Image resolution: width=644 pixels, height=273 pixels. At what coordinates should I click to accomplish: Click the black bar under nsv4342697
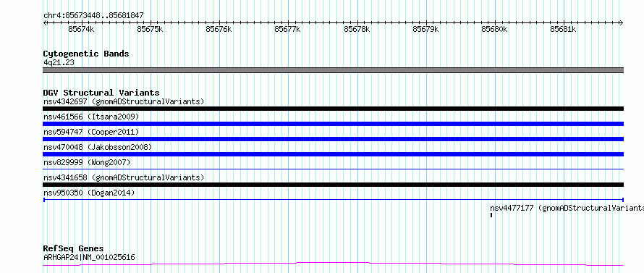tap(334, 109)
